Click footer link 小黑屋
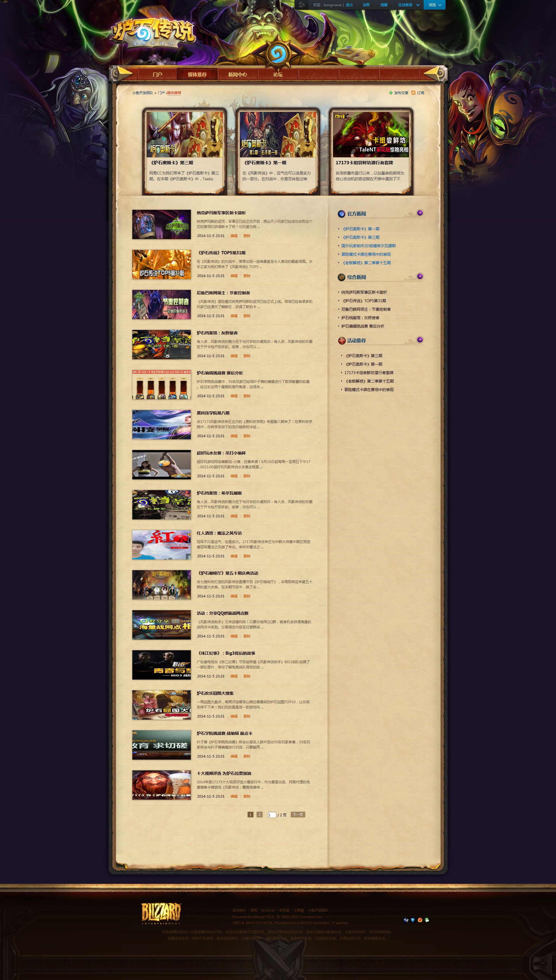 [x=299, y=910]
